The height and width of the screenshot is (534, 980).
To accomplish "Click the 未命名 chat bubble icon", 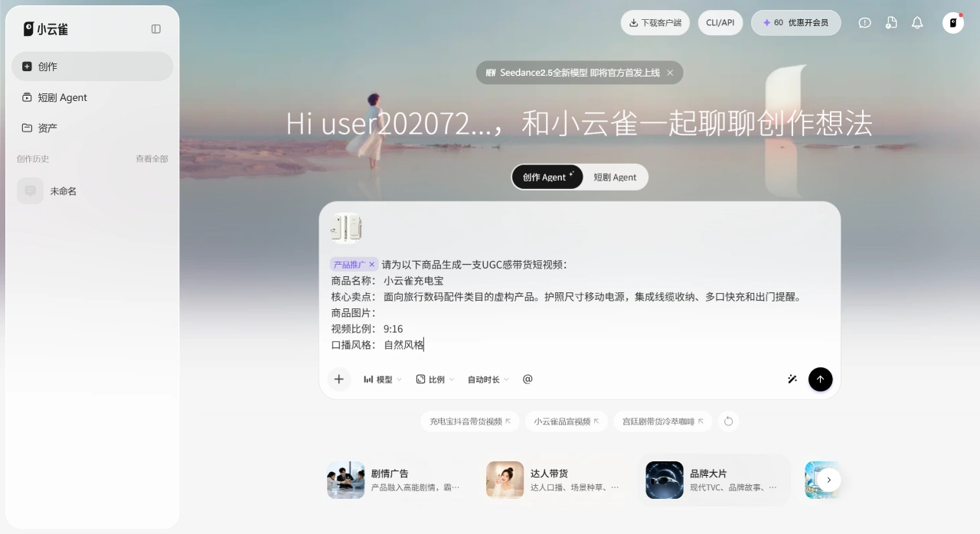I will 31,191.
